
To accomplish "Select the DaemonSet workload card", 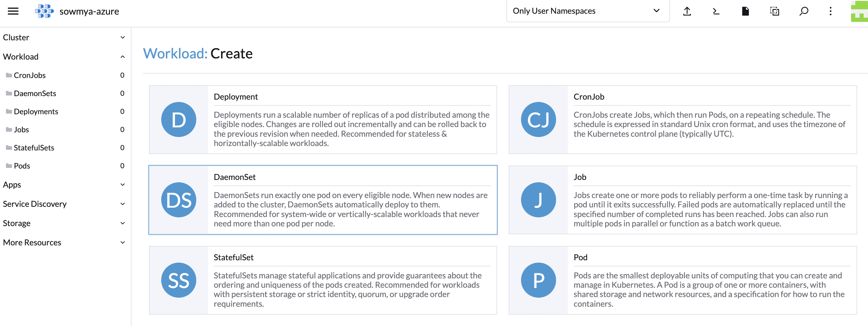I will tap(324, 200).
